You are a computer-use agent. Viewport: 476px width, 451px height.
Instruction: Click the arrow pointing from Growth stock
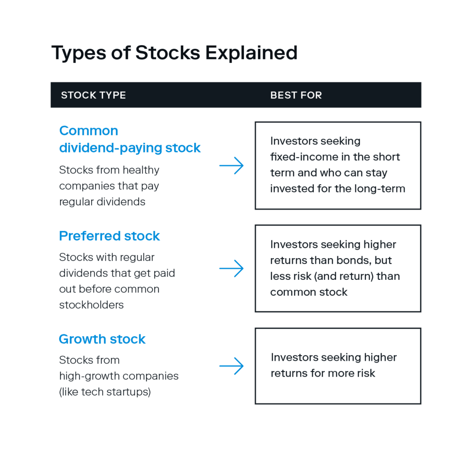[x=231, y=366]
